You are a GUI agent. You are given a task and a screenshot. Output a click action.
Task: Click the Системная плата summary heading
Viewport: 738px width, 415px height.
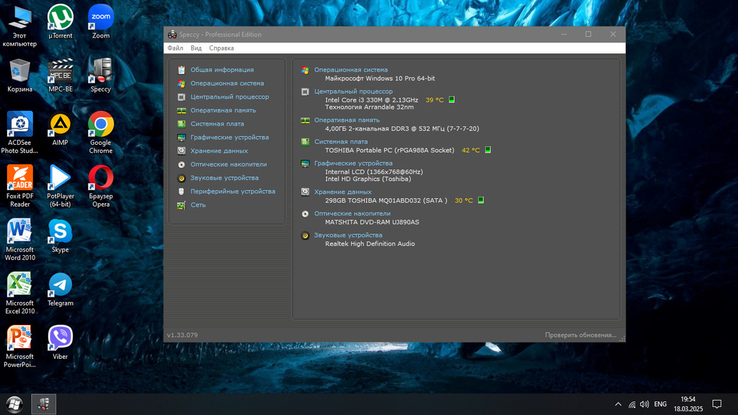click(341, 142)
